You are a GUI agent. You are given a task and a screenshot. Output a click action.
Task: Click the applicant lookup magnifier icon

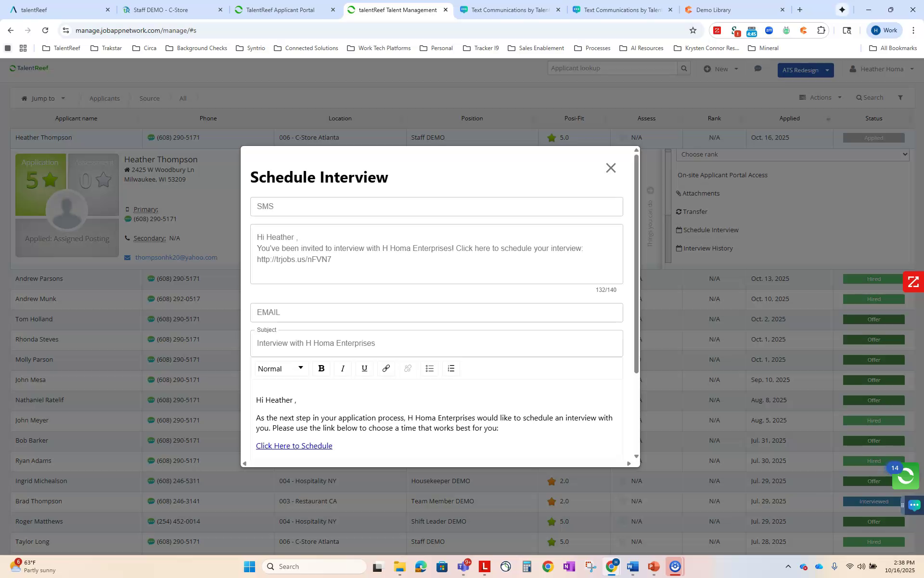click(x=684, y=68)
